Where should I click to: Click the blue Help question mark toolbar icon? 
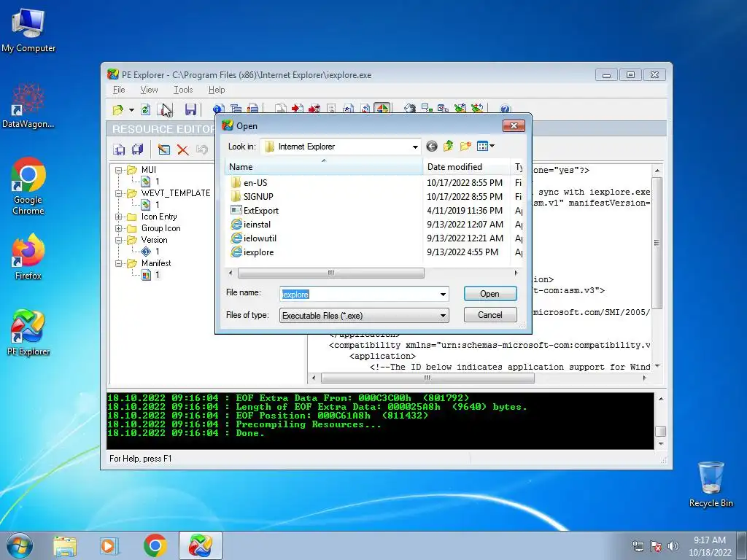coord(505,109)
